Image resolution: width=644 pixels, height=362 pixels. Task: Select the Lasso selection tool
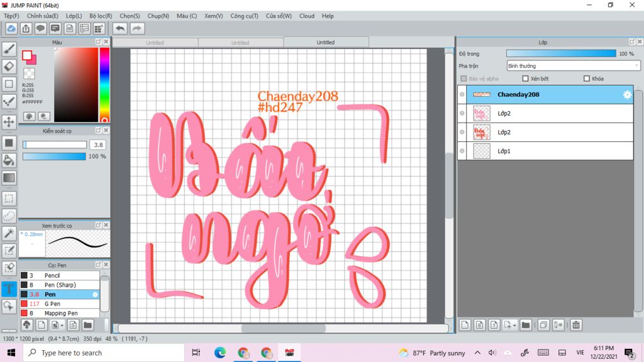(x=9, y=216)
